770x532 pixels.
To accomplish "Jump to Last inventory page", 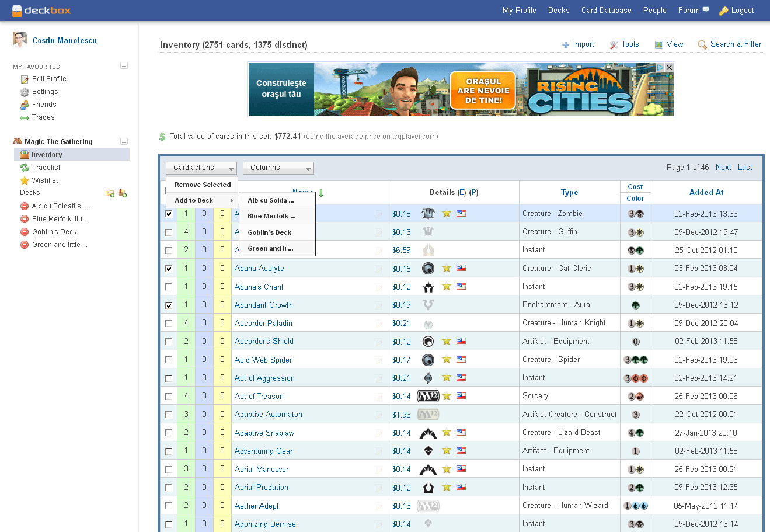I will [x=745, y=168].
